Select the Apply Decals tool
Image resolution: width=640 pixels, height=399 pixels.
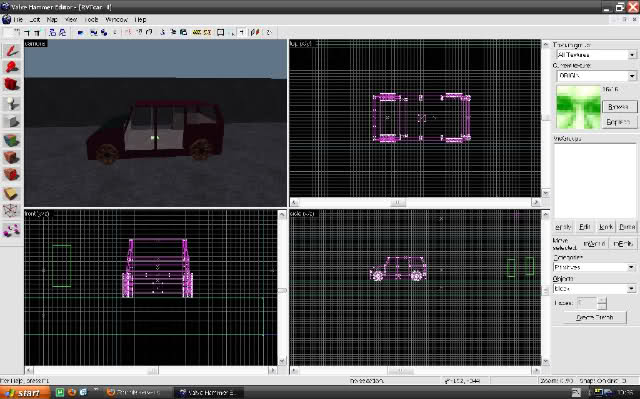coord(11,175)
